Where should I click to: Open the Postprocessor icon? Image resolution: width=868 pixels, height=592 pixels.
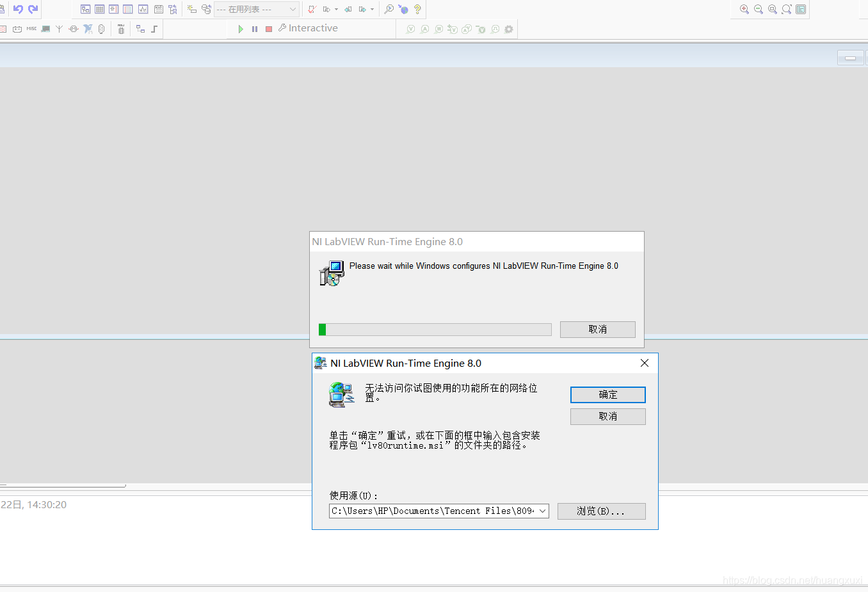158,9
